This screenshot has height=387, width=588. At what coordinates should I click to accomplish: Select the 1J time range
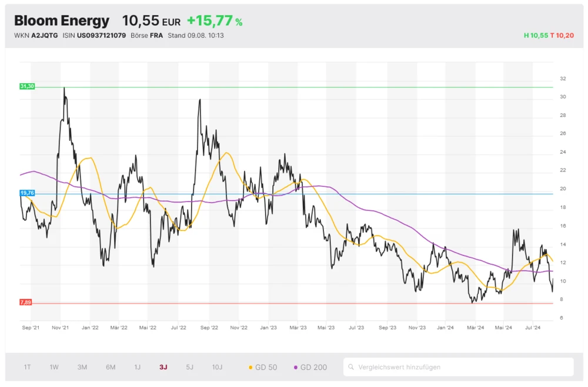pos(138,367)
